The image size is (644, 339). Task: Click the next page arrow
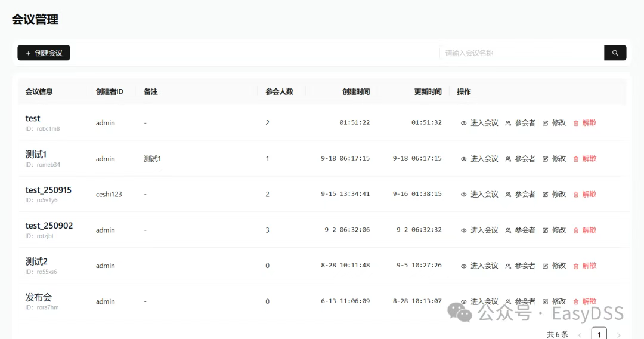tap(618, 335)
